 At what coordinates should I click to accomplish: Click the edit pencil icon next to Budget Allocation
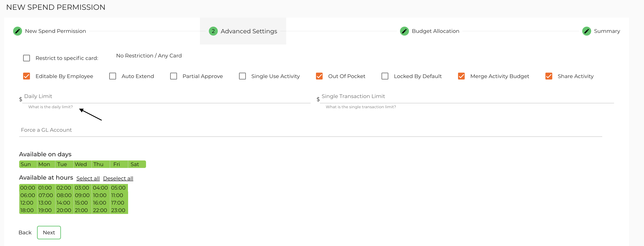pyautogui.click(x=404, y=31)
